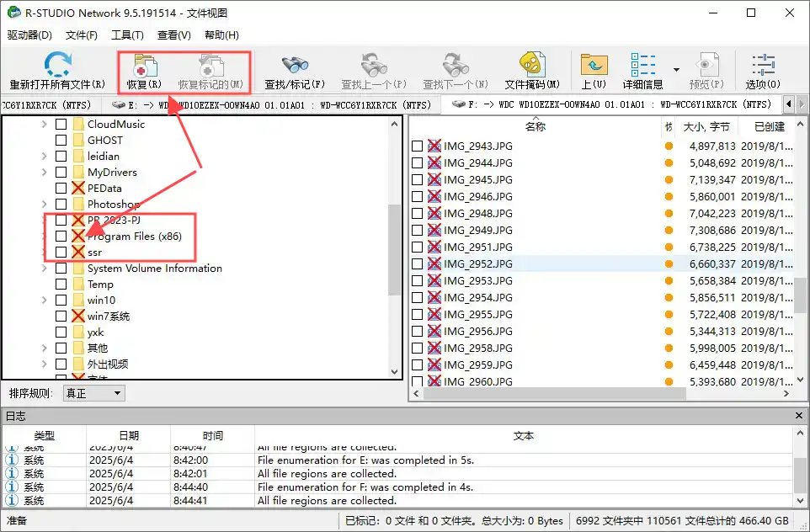Click the 详细信息 details view icon

(642, 65)
